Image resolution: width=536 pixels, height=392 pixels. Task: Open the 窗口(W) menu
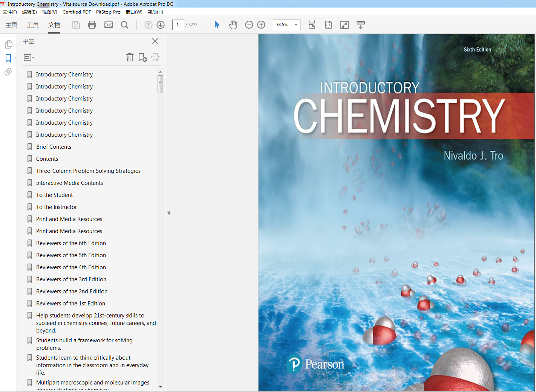click(x=134, y=12)
